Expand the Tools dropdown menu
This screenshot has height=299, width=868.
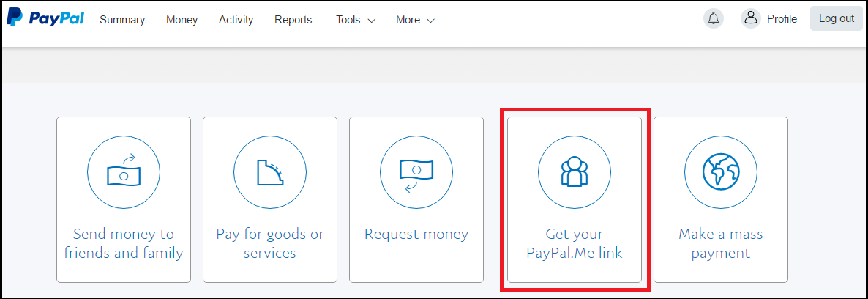point(356,20)
